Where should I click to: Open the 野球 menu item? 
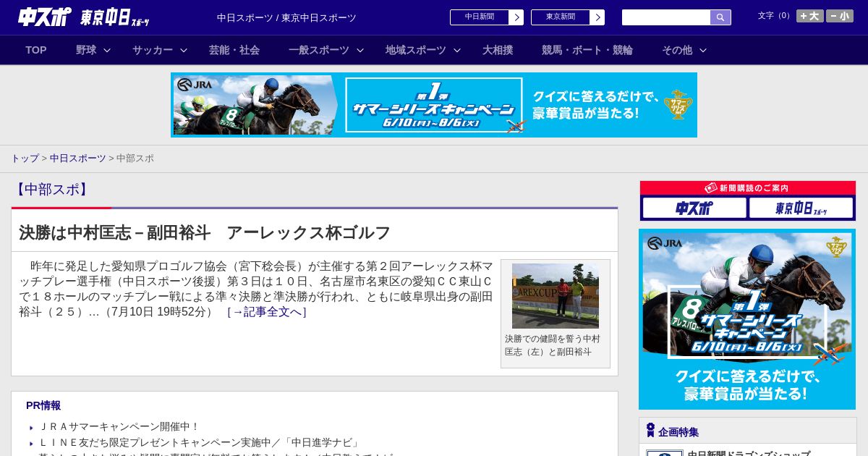click(86, 50)
